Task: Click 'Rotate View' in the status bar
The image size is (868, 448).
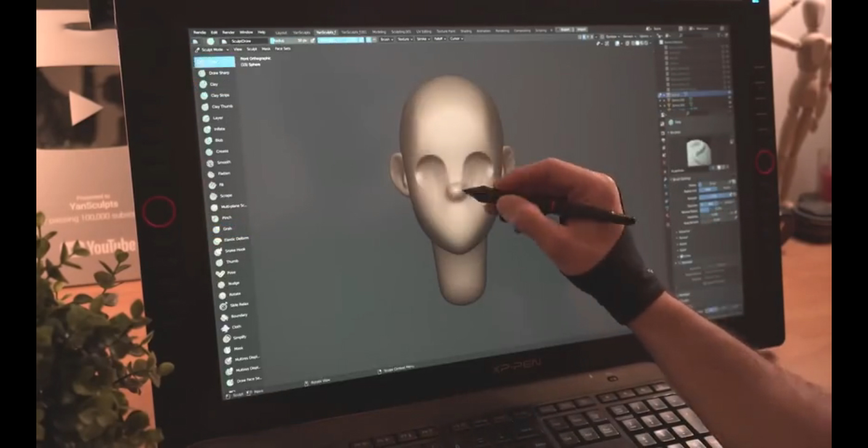Action: pyautogui.click(x=319, y=382)
